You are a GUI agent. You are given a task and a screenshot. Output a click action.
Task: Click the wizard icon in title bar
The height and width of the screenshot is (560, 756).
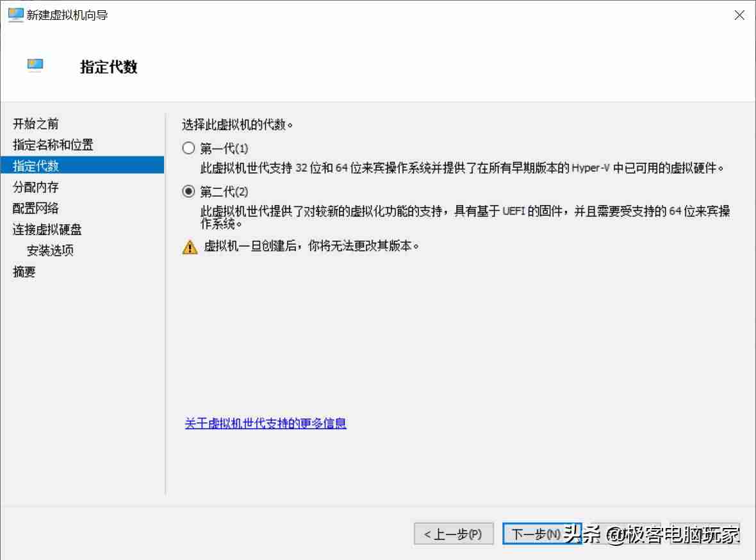coord(16,15)
